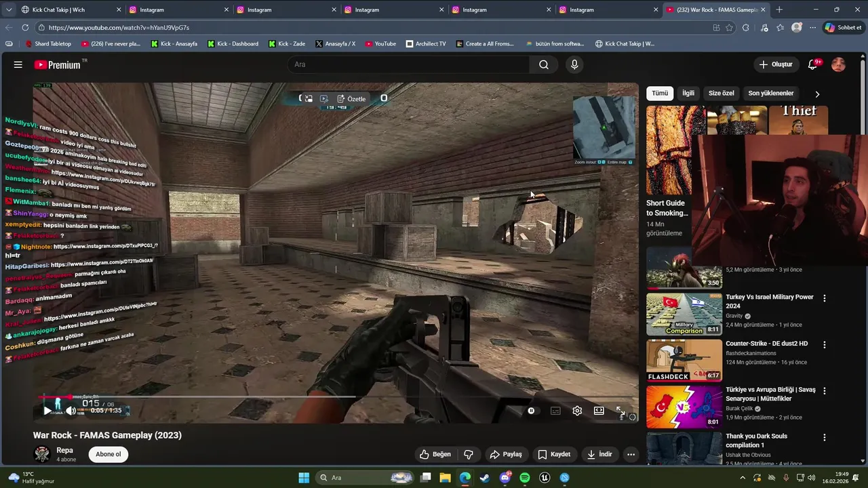Screen dimensions: 868x488
Task: Go back with the browser arrow
Action: tap(9, 28)
